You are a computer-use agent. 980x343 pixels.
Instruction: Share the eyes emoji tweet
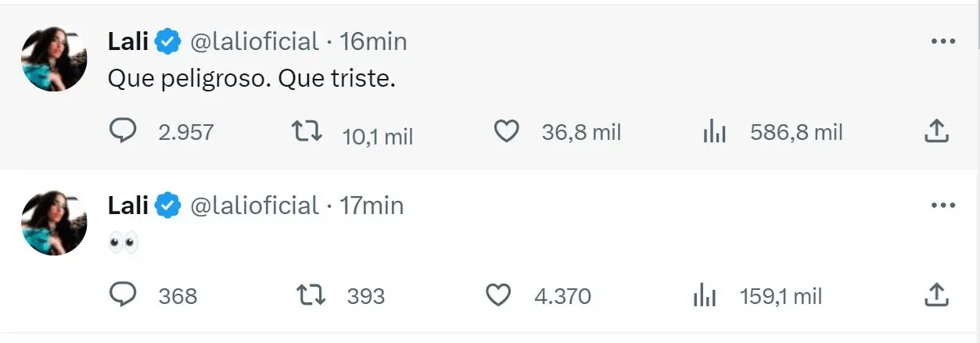tap(936, 295)
